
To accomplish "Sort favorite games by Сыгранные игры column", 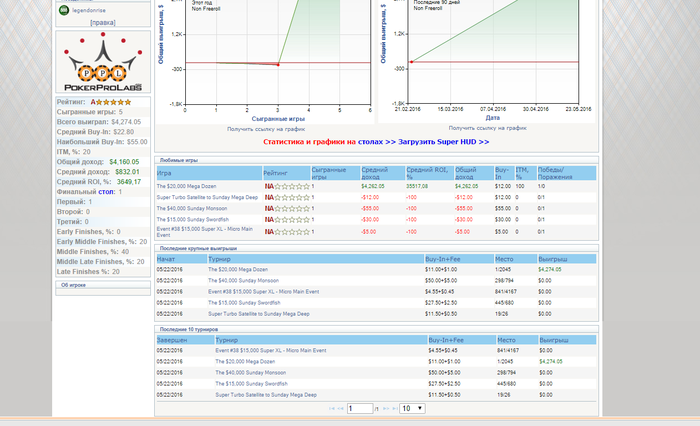I will pos(335,173).
